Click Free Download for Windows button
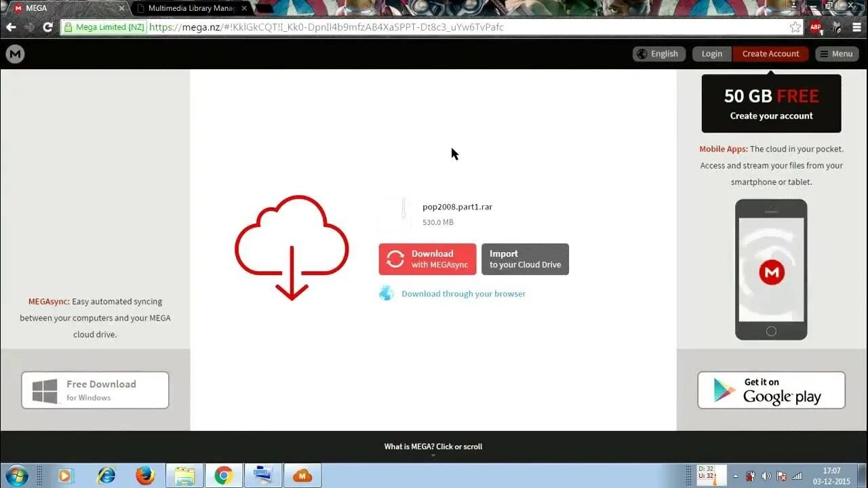This screenshot has width=868, height=488. click(95, 390)
